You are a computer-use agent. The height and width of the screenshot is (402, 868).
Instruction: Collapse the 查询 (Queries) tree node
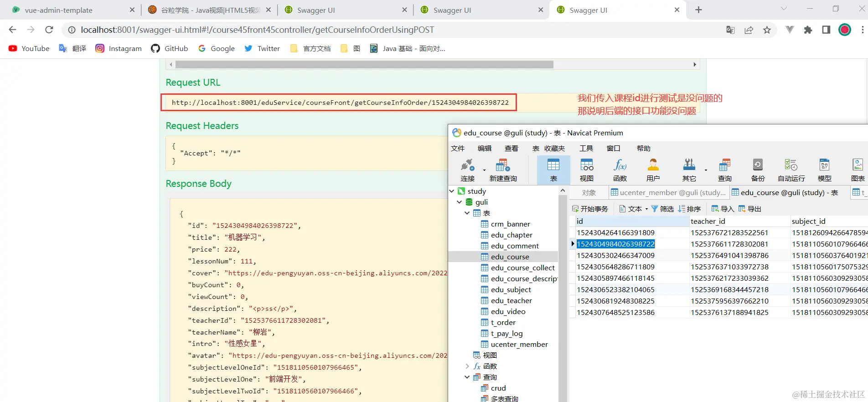[467, 377]
